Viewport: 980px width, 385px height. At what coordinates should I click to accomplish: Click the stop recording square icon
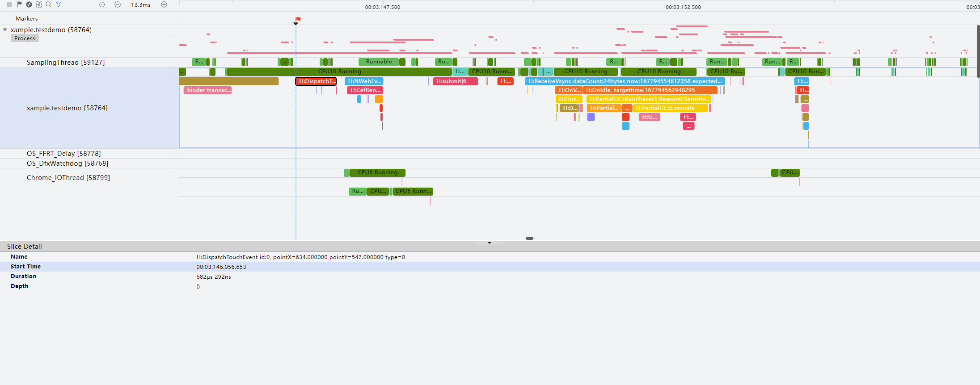point(9,4)
